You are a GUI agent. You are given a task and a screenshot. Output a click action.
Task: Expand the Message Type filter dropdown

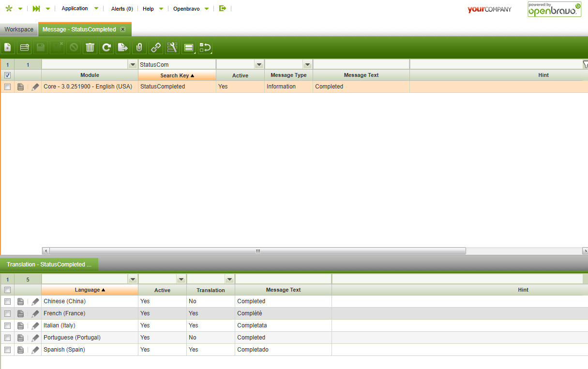pyautogui.click(x=307, y=65)
